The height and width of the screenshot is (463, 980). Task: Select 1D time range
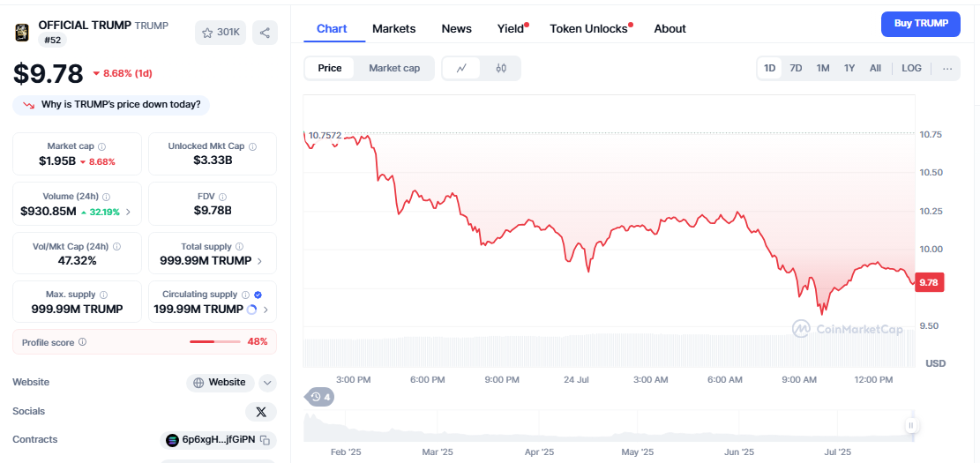770,68
